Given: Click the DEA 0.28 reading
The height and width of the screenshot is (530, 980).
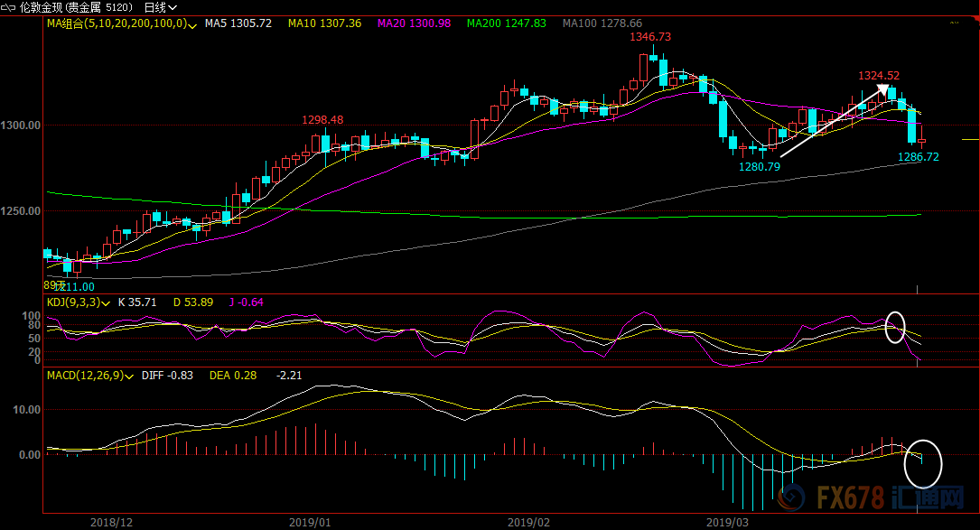Looking at the screenshot, I should pyautogui.click(x=233, y=376).
